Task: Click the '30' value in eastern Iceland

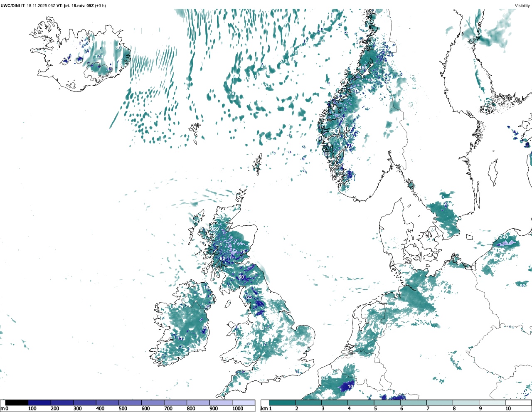Action: tap(118, 48)
